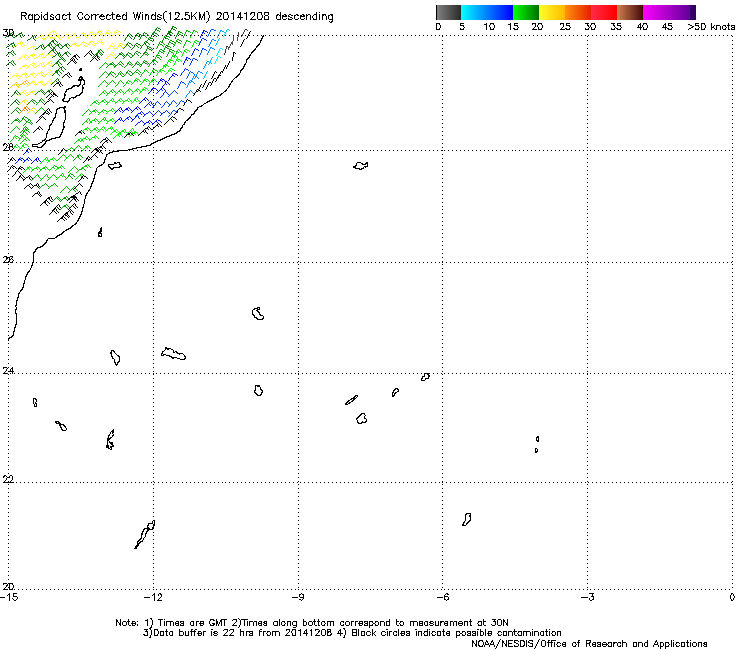The width and height of the screenshot is (740, 650).
Task: Click the longitude axis label '-9'
Action: 298,597
